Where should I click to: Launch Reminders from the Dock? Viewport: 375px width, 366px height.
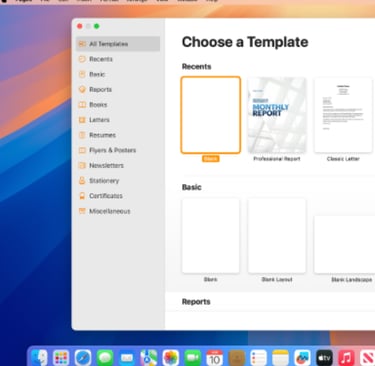(259, 358)
